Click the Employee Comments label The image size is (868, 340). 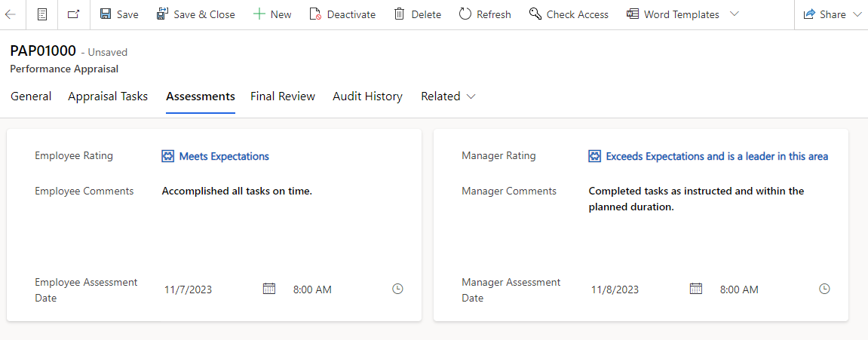[x=84, y=191]
